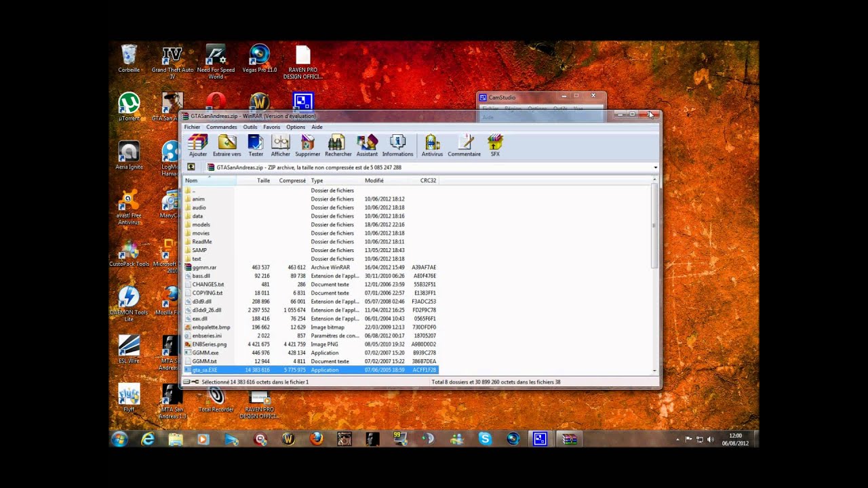Select the GGMM.exe file
This screenshot has height=488, width=868.
pos(311,352)
